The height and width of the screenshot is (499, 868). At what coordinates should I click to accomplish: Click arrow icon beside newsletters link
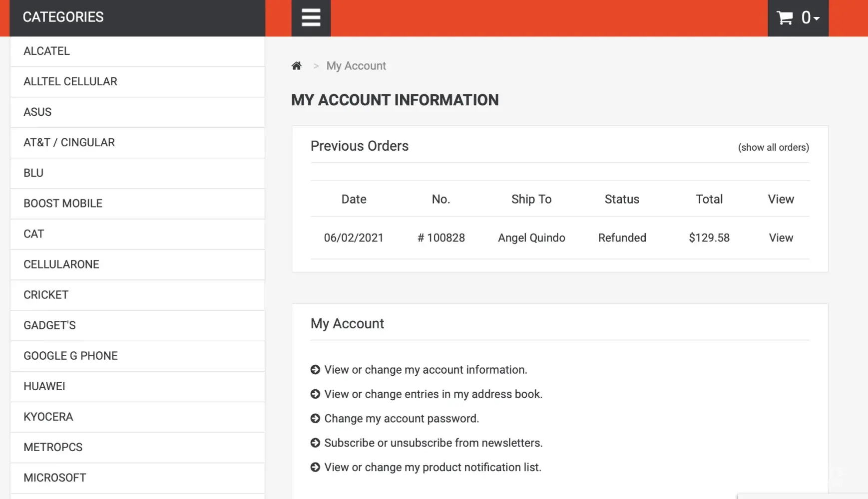[x=315, y=443]
